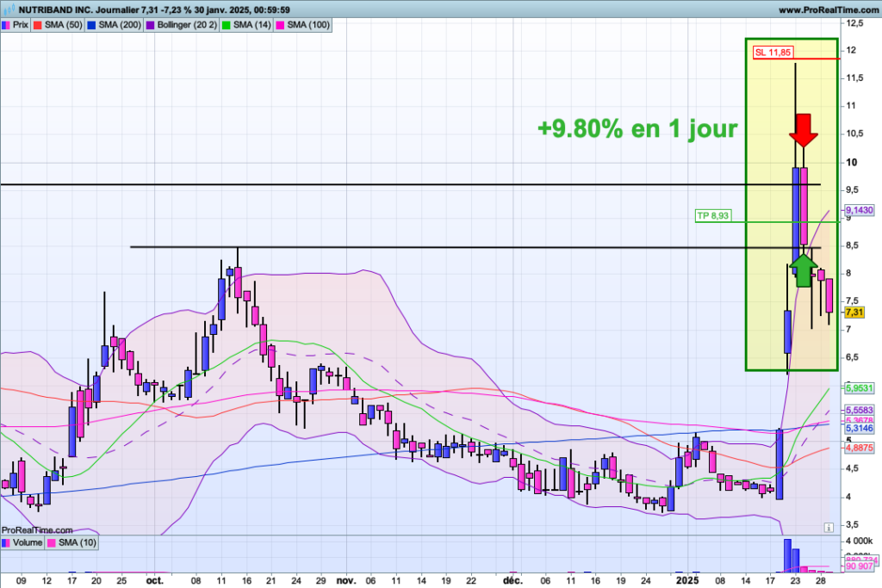Click the bold 10 price axis value
The image size is (882, 588).
852,163
